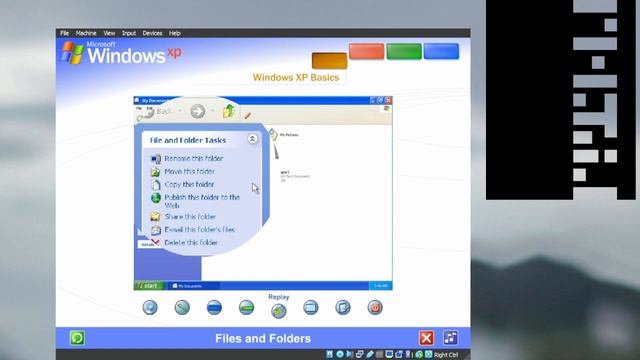Open the View menu
This screenshot has height=360, width=640.
[x=109, y=33]
